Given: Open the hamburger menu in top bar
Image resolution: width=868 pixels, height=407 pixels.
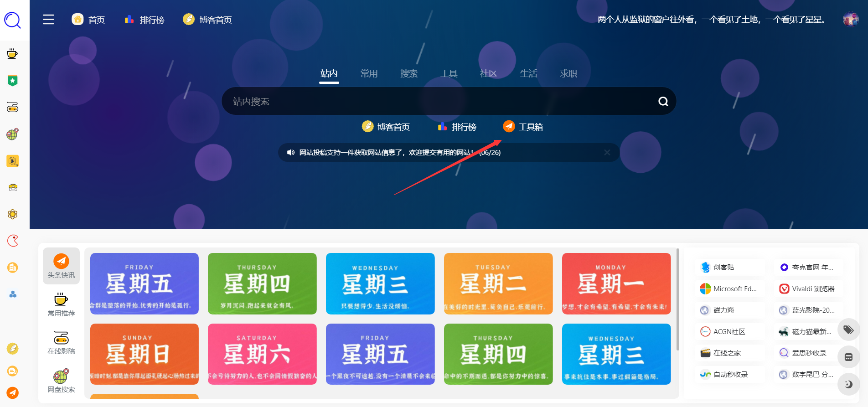Looking at the screenshot, I should tap(48, 20).
